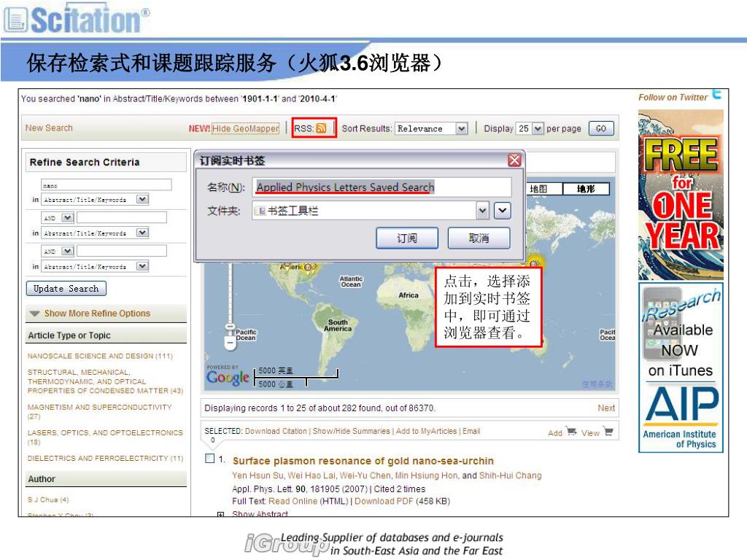Image resolution: width=747 pixels, height=560 pixels.
Task: Open the Sort Results Relevance dropdown
Action: (461, 128)
